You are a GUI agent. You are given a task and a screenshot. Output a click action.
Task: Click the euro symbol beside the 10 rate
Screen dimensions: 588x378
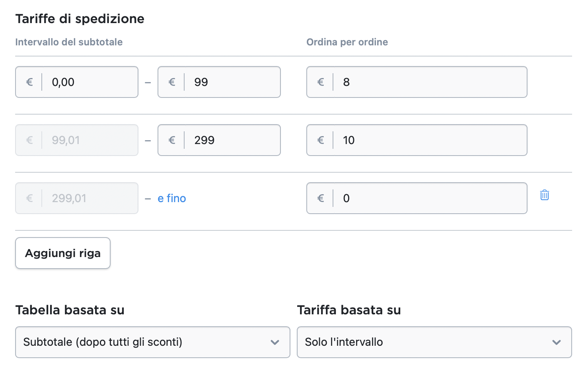(x=320, y=140)
